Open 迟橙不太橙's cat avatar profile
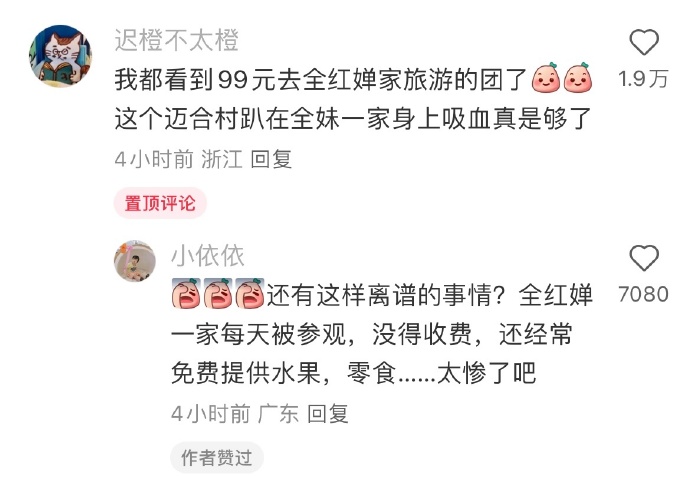Image resolution: width=690 pixels, height=489 pixels. (60, 56)
